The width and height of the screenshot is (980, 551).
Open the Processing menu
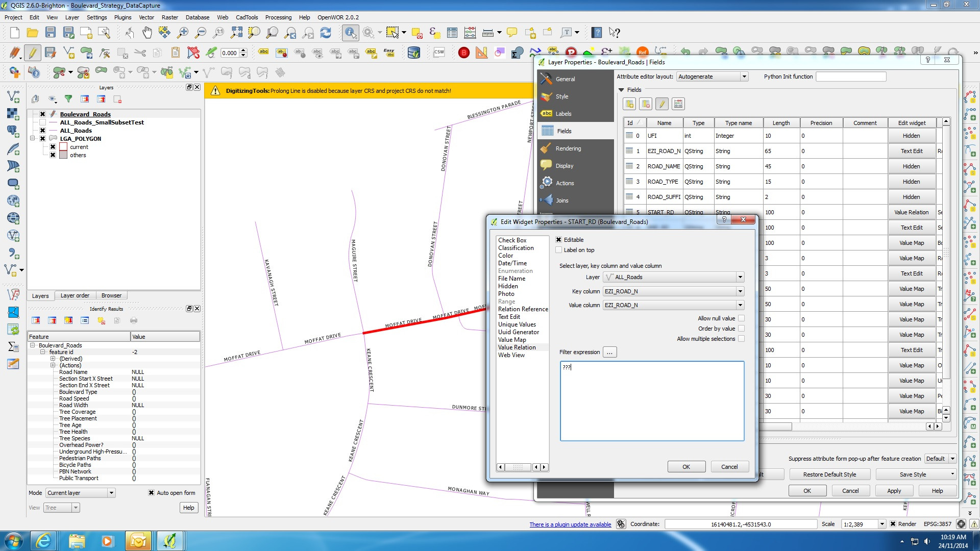point(279,17)
